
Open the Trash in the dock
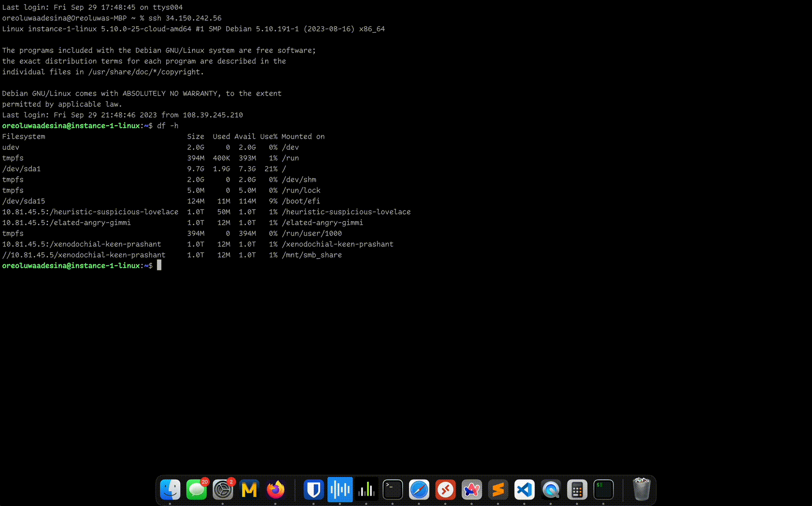tap(641, 490)
